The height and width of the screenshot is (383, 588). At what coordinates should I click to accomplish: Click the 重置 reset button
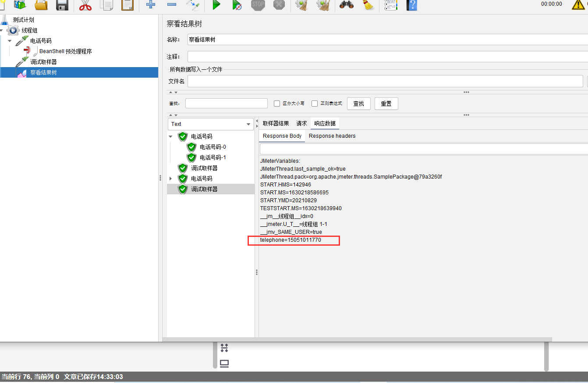point(386,104)
